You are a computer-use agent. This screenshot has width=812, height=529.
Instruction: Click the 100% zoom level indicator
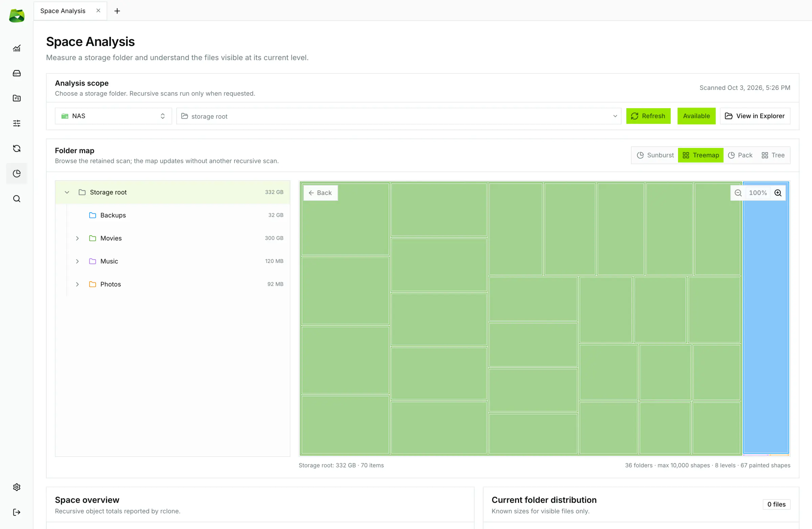[x=758, y=193]
